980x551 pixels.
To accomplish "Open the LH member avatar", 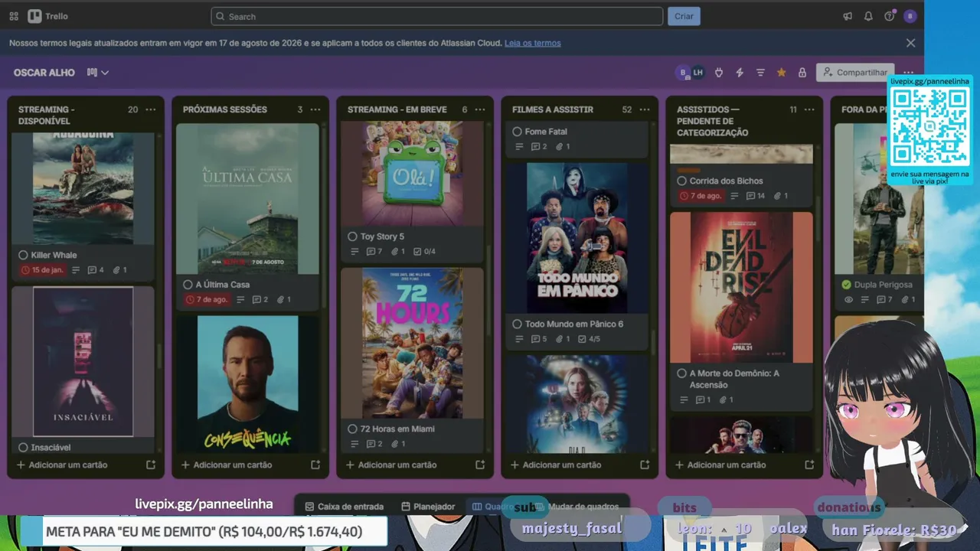I will coord(697,73).
